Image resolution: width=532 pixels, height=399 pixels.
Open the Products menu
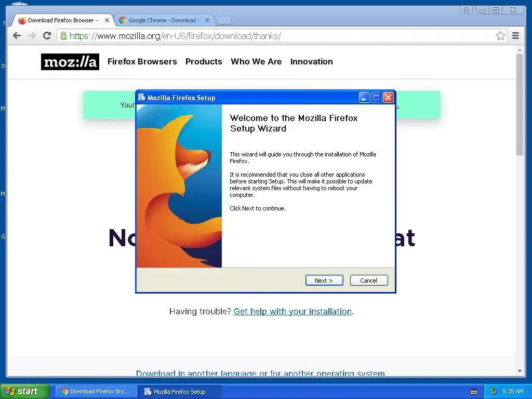tap(204, 61)
